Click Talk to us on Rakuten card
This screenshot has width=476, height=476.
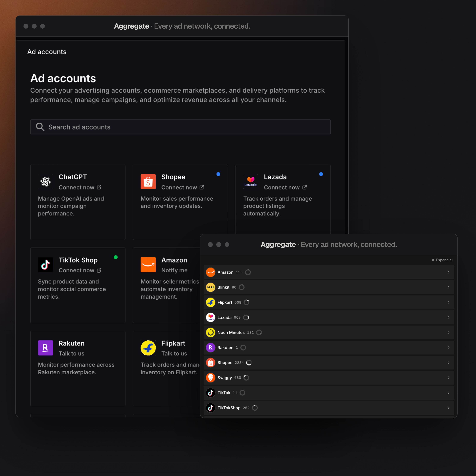point(71,353)
